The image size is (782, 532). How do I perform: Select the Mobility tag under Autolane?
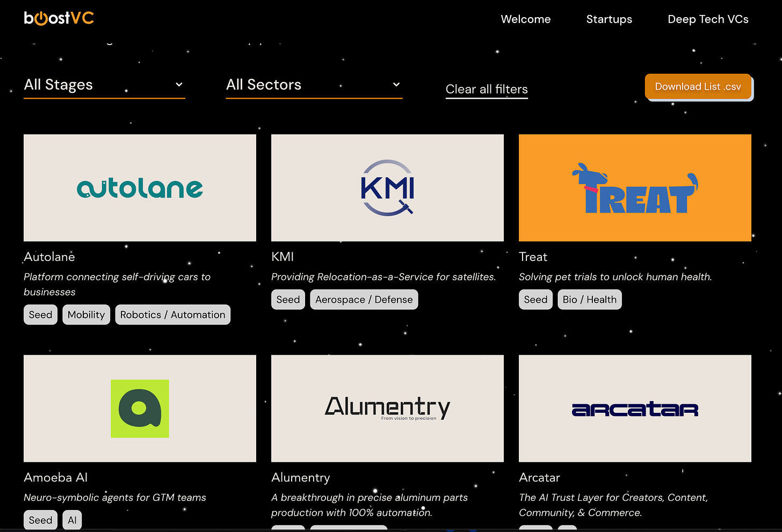tap(86, 315)
